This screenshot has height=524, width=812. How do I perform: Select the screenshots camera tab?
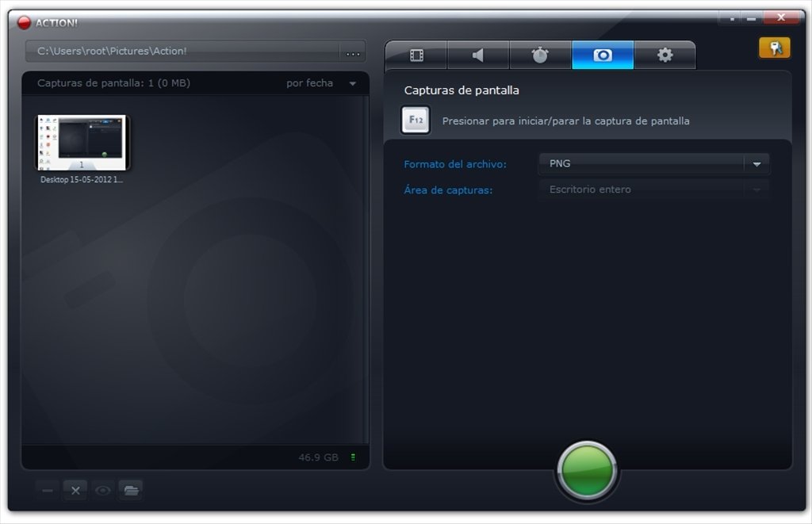pyautogui.click(x=603, y=55)
